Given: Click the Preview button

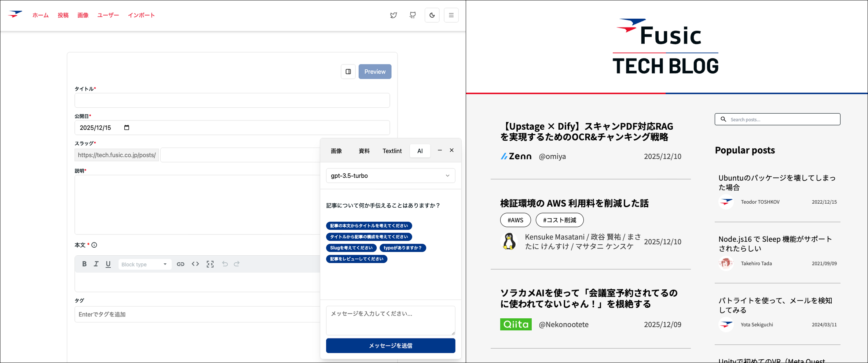Looking at the screenshot, I should click(x=375, y=71).
